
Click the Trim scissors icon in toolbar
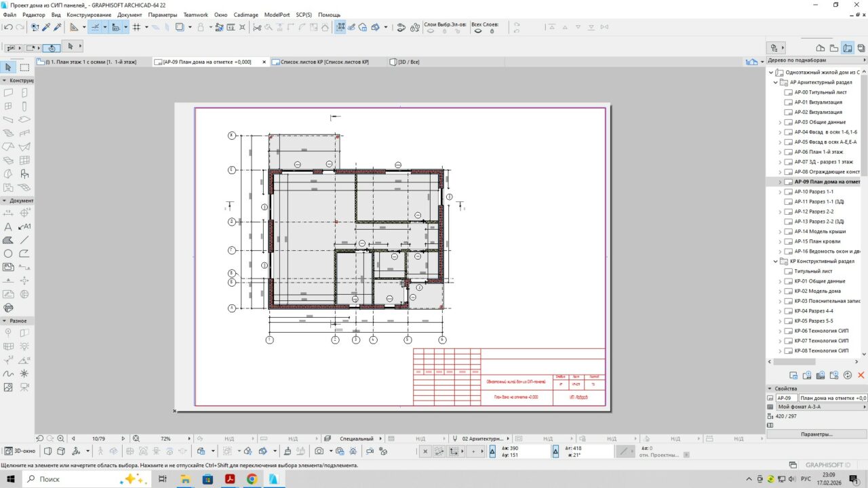(x=256, y=27)
